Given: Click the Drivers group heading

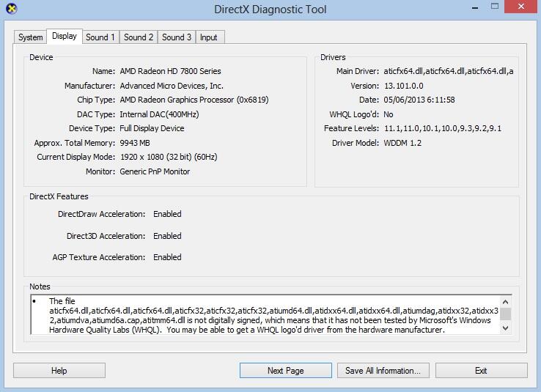Looking at the screenshot, I should coord(333,57).
